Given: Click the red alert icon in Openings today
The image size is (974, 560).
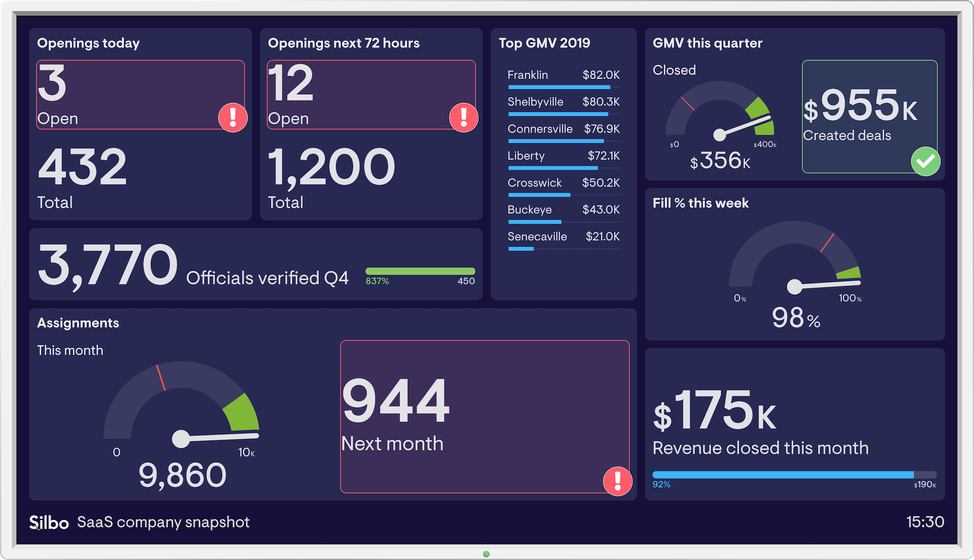Looking at the screenshot, I should 233,118.
